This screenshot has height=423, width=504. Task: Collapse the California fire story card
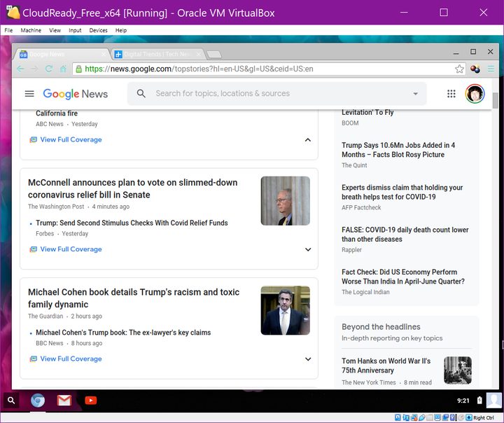307,139
